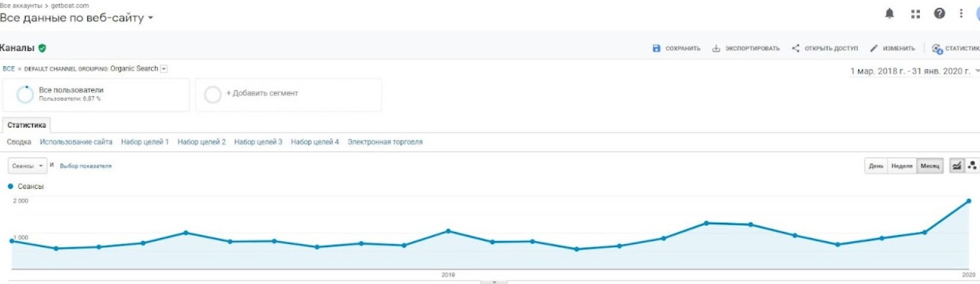Click the 2 000 y-axis label
Image resolution: width=980 pixels, height=284 pixels.
click(21, 201)
